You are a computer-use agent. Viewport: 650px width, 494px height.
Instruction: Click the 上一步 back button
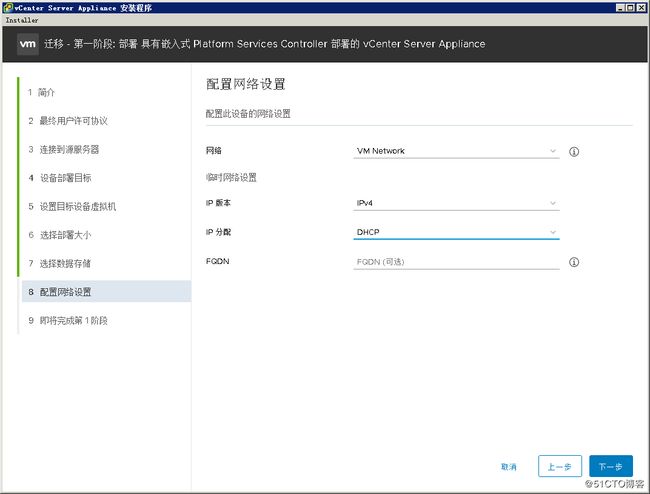pyautogui.click(x=560, y=466)
